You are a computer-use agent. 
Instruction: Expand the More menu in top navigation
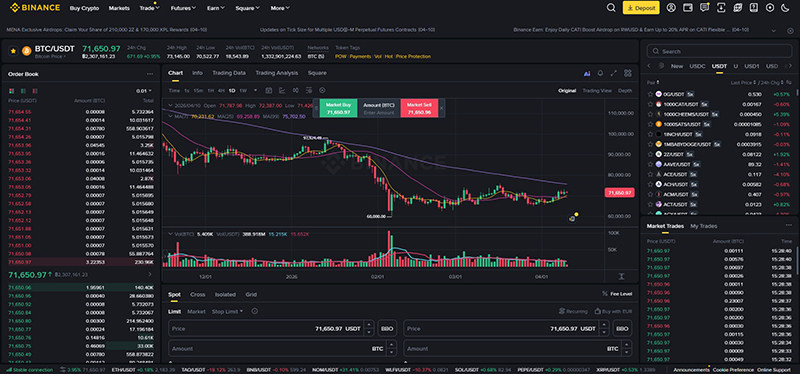280,8
